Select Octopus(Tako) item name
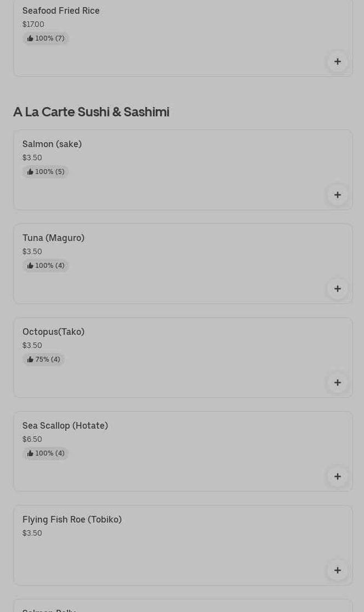This screenshot has height=612, width=364. 53,332
